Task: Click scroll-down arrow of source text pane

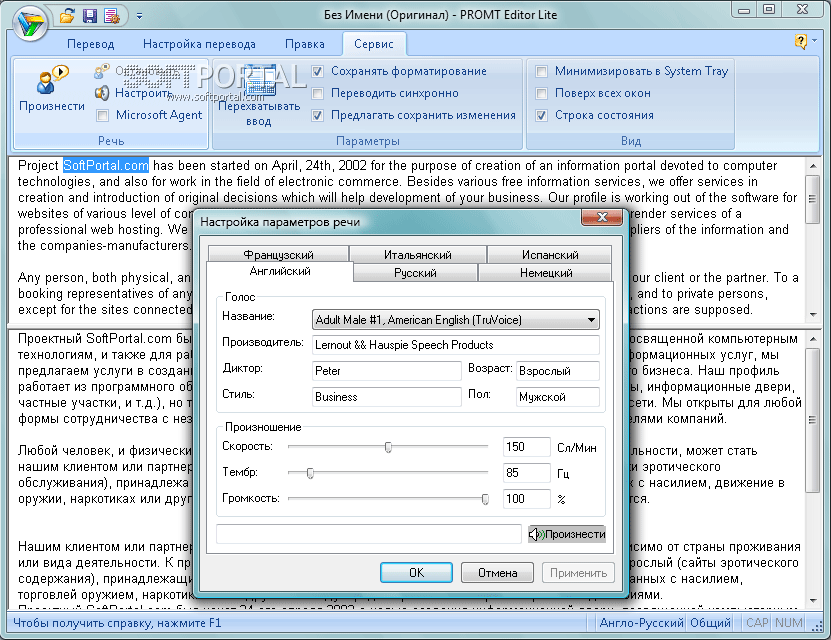Action: point(813,314)
